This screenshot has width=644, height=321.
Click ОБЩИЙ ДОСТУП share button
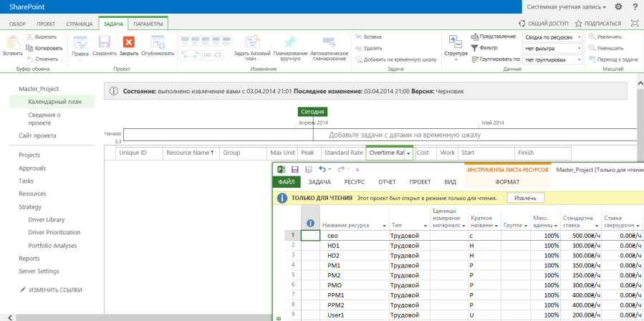pyautogui.click(x=544, y=24)
